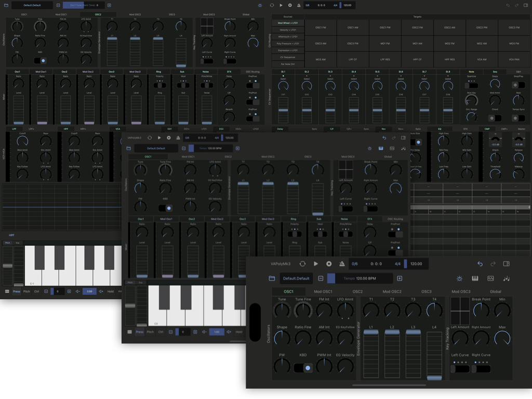Toggle the metronome icon in the frontmost window
The height and width of the screenshot is (399, 532).
342,264
